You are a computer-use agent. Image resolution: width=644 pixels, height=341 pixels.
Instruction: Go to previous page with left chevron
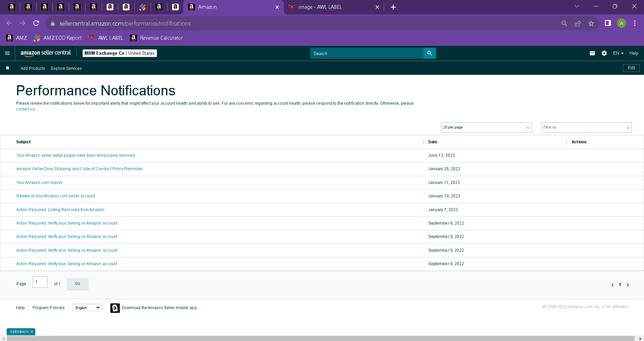click(612, 285)
